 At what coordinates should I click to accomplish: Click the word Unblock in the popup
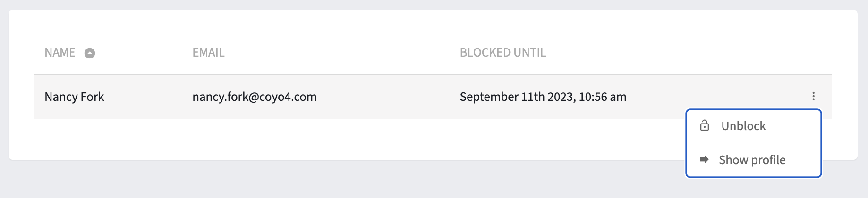point(743,126)
